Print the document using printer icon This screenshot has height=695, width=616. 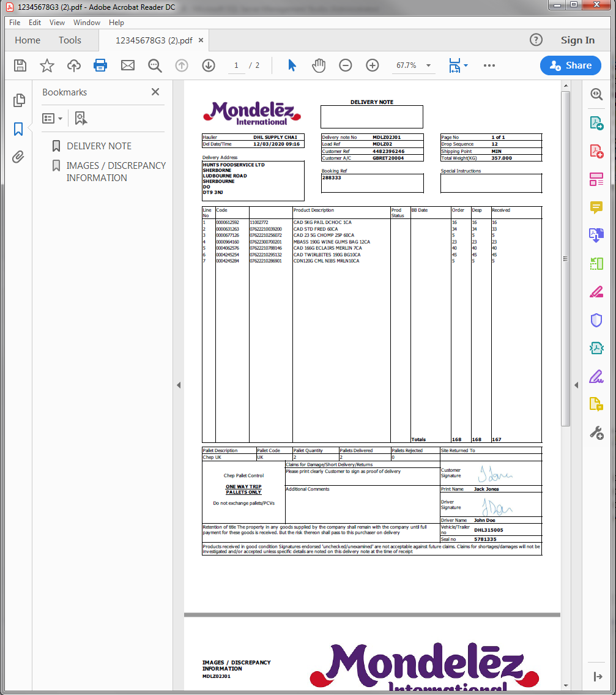click(100, 65)
